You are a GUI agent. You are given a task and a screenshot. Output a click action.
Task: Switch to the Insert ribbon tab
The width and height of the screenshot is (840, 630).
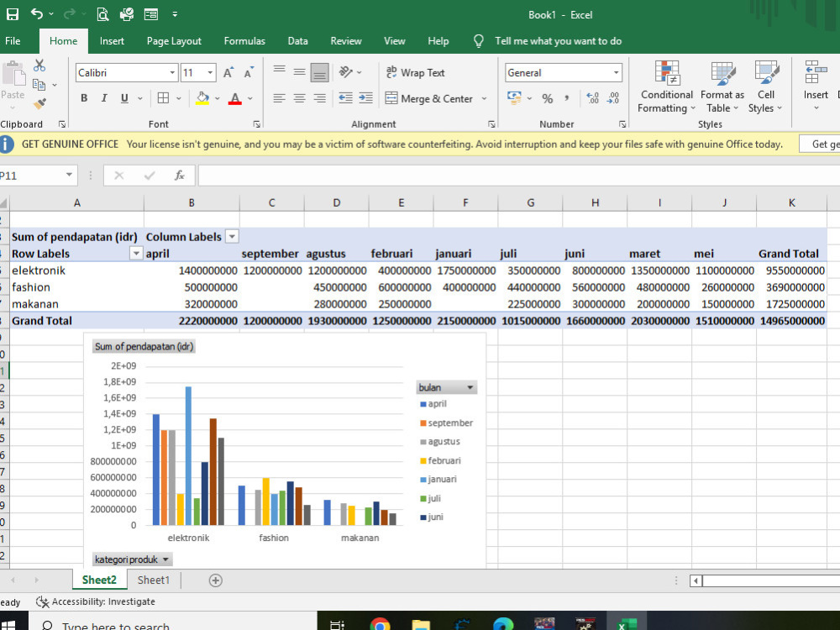pos(112,40)
